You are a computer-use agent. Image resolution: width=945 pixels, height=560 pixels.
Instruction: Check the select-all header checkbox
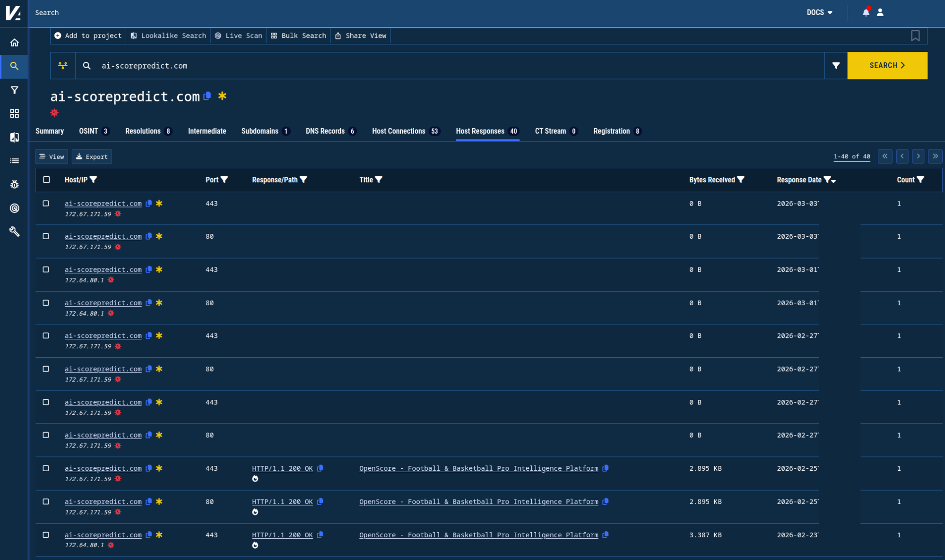pos(46,180)
